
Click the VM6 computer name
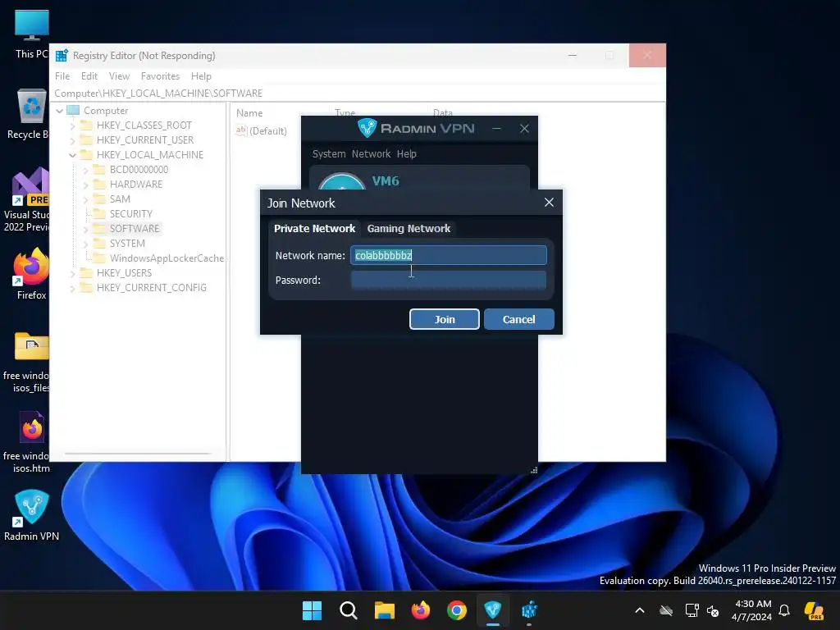(x=386, y=181)
